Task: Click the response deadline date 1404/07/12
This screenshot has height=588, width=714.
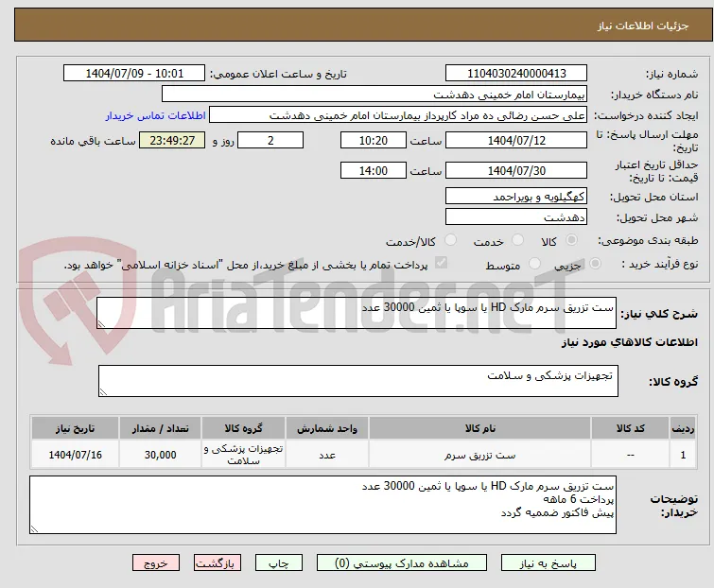Action: [516, 140]
